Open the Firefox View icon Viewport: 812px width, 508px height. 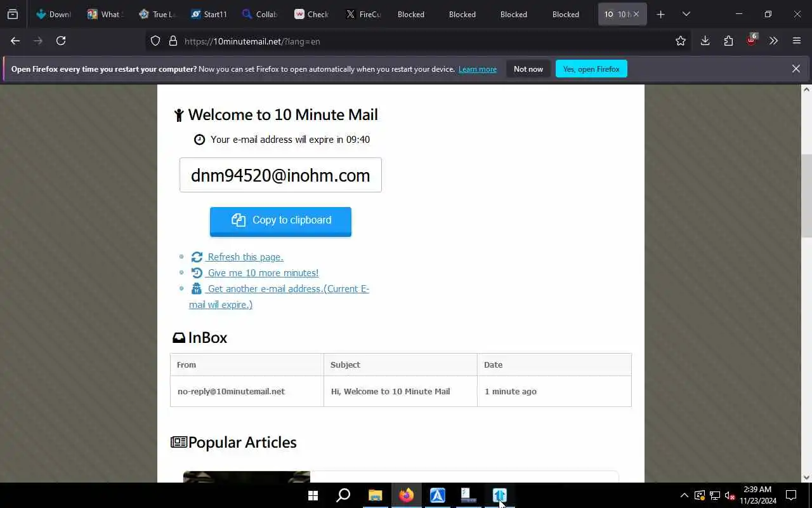[13, 14]
